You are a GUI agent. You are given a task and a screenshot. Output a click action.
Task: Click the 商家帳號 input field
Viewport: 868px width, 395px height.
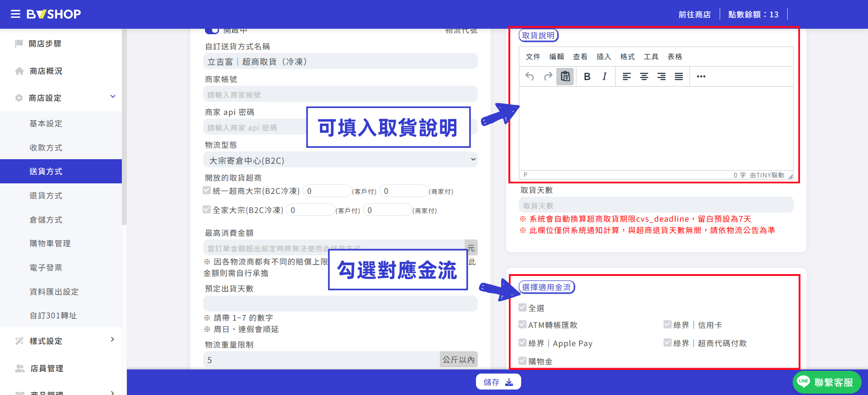(340, 94)
